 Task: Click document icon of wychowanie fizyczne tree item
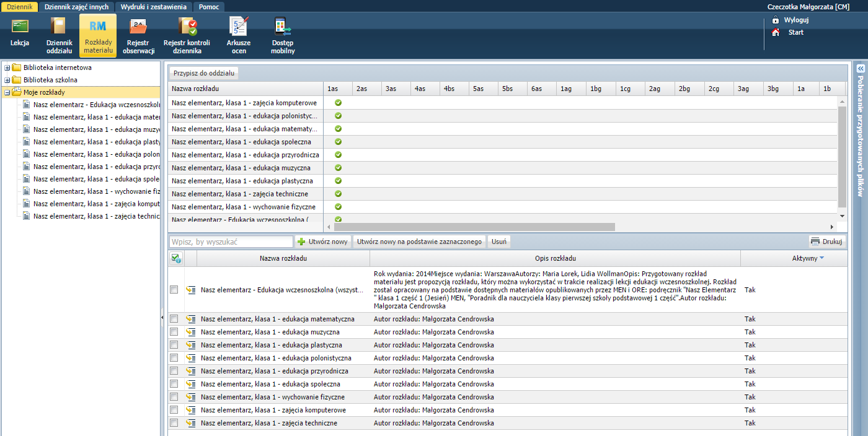(x=26, y=191)
